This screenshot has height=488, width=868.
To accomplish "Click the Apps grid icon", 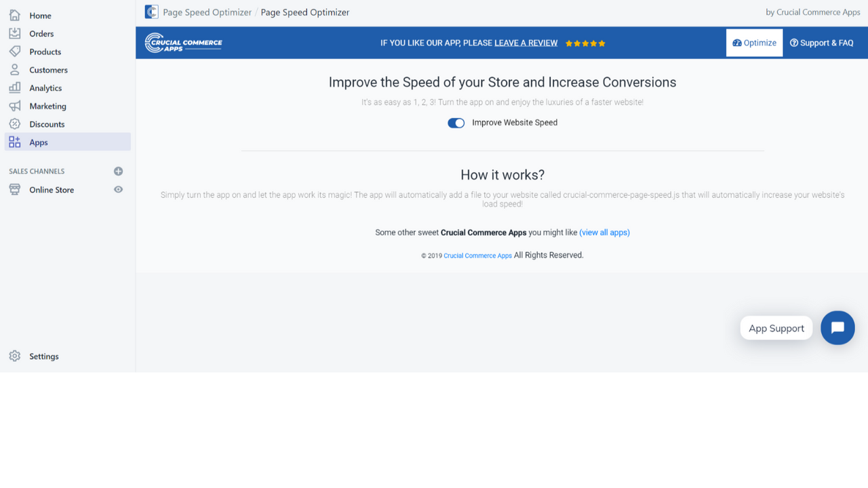I will pos(15,142).
